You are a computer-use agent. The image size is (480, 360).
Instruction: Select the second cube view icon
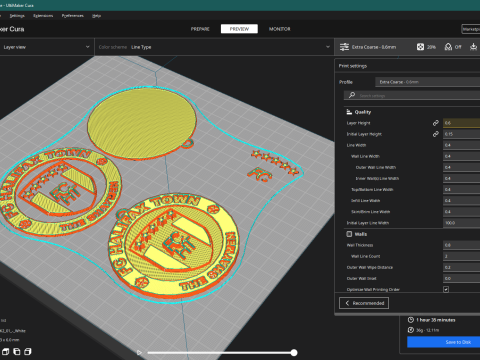(x=17, y=351)
